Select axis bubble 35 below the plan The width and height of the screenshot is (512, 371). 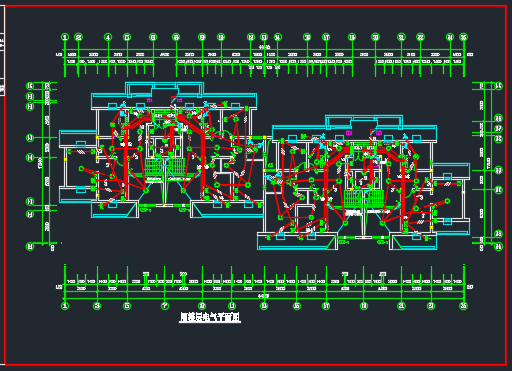tap(464, 306)
